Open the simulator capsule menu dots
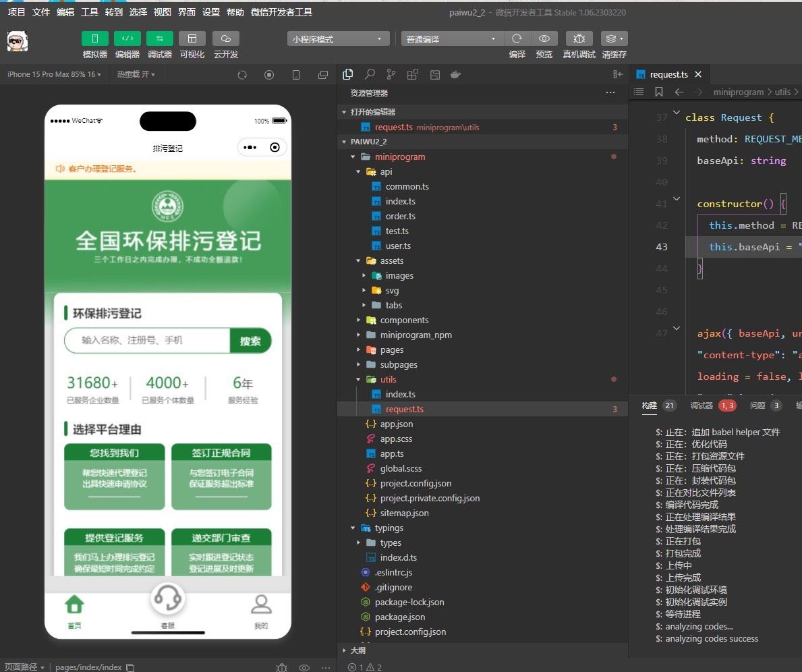Screen dimensions: 802x672 [x=250, y=147]
